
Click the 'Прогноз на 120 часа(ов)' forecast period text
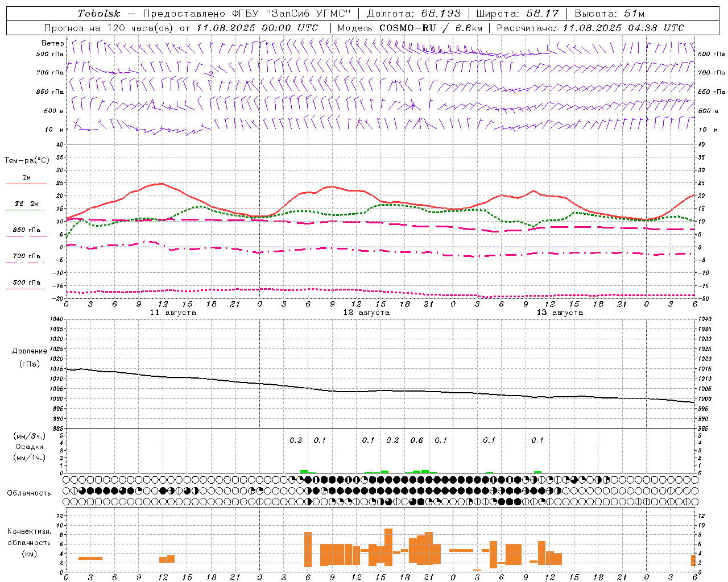click(x=109, y=28)
